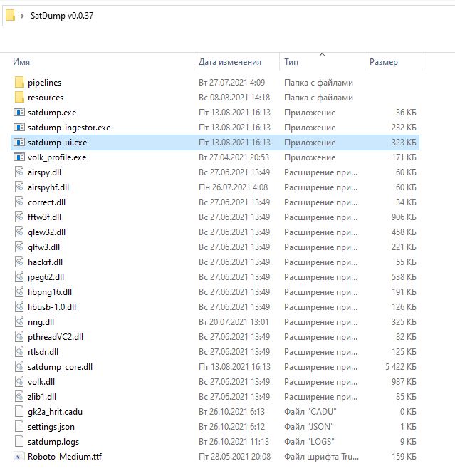
Task: Click the satdump-ingestor.exe application icon
Action: [19, 128]
